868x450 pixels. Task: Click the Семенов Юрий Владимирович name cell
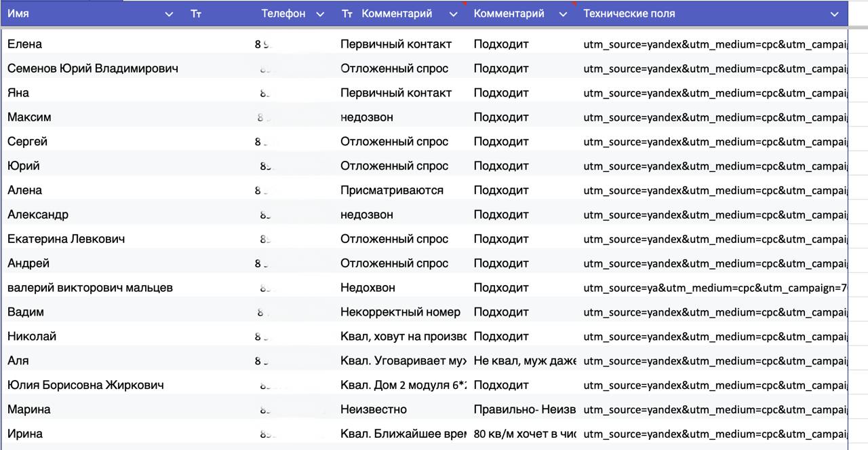click(93, 69)
